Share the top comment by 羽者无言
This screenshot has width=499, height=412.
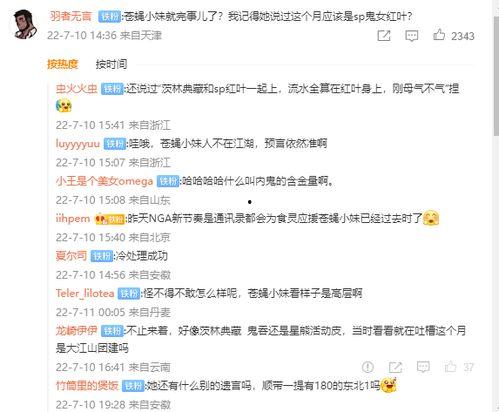[x=384, y=35]
